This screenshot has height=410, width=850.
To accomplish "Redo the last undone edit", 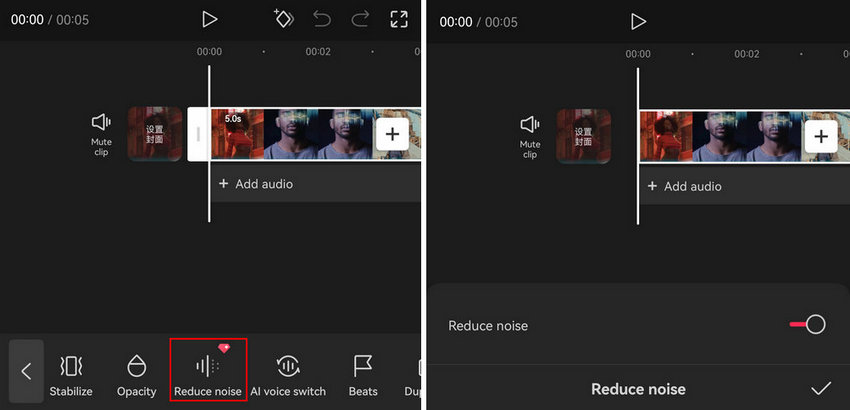I will (x=360, y=20).
